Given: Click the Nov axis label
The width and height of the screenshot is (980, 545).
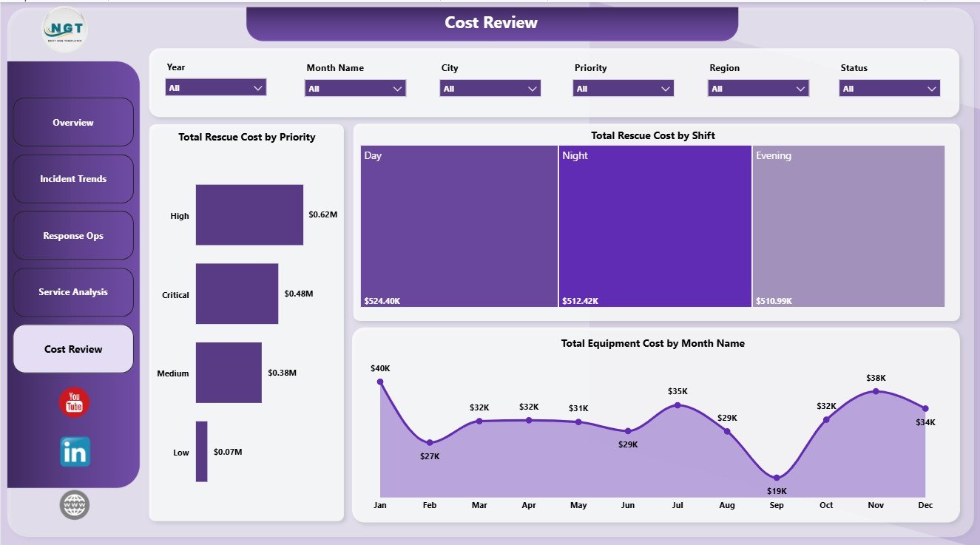Looking at the screenshot, I should 876,505.
